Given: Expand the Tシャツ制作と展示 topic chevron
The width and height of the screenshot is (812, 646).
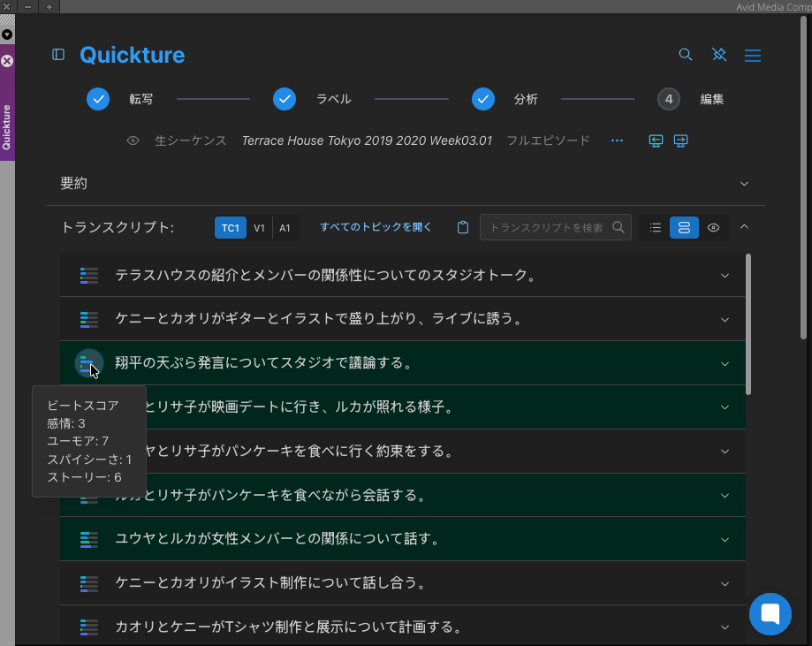Looking at the screenshot, I should 725,627.
